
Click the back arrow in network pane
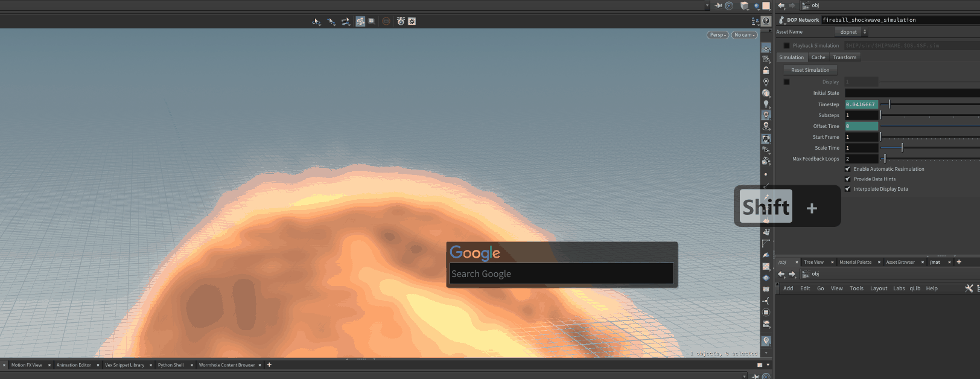tap(781, 274)
